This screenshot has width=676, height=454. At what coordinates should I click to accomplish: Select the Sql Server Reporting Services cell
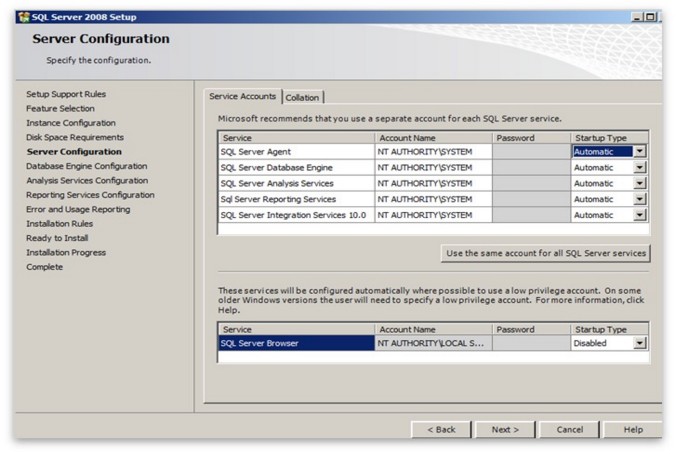click(297, 199)
